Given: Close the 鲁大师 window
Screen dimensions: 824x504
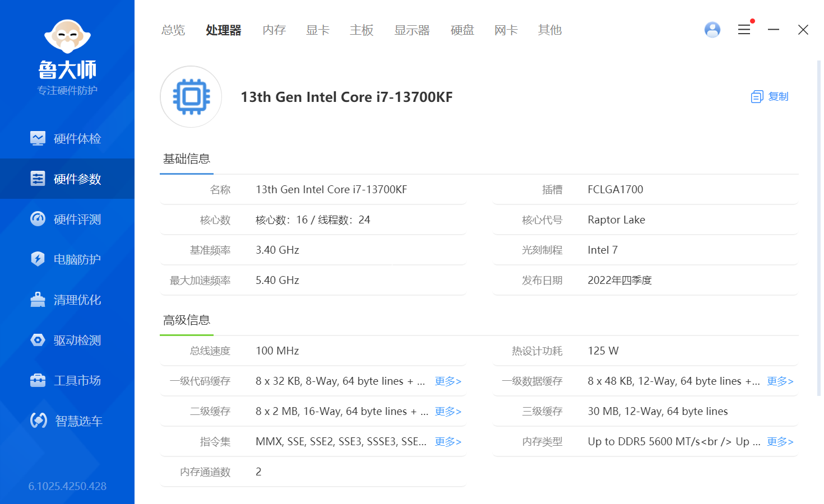Looking at the screenshot, I should click(x=803, y=30).
